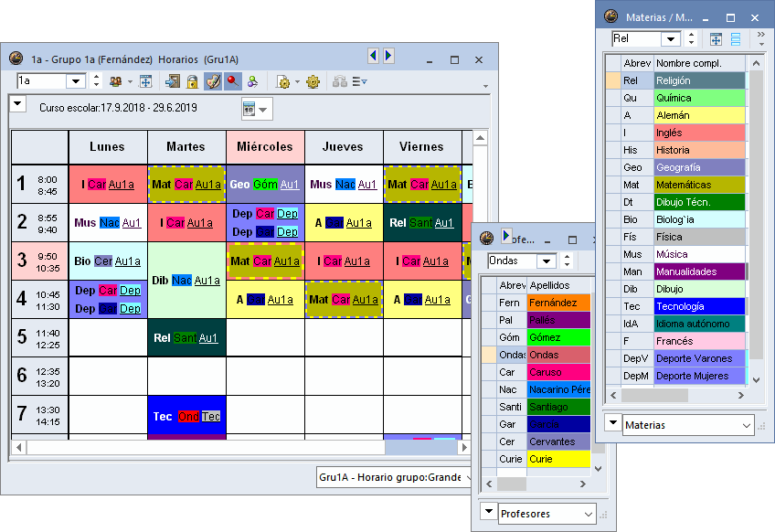Click the fit-window arrows icon in the timetable toolbar
775x532 pixels.
click(x=145, y=81)
